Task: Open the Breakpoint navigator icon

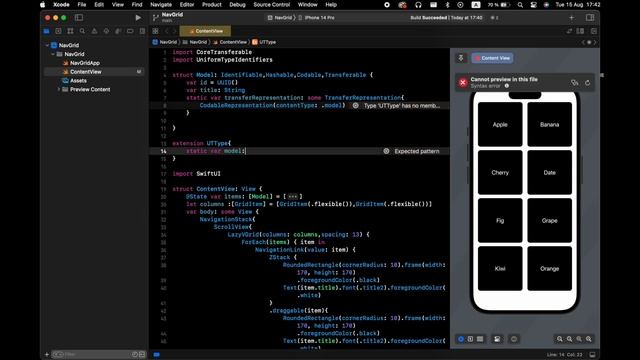Action: (130, 31)
